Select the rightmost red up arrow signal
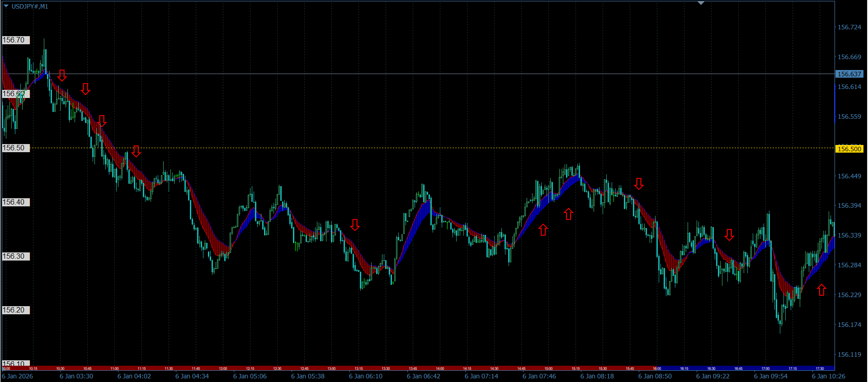The width and height of the screenshot is (868, 382). pos(821,290)
